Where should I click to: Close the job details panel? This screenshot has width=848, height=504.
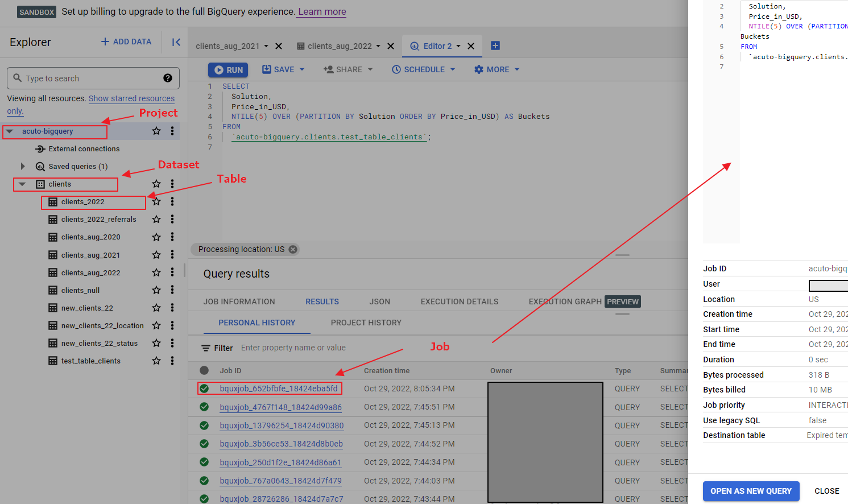[826, 491]
